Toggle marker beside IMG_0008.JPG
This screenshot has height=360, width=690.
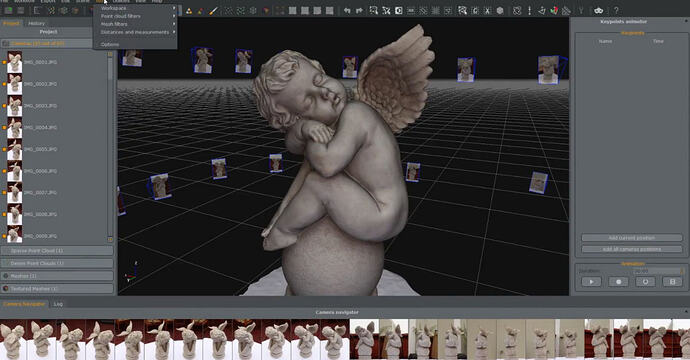pyautogui.click(x=4, y=214)
